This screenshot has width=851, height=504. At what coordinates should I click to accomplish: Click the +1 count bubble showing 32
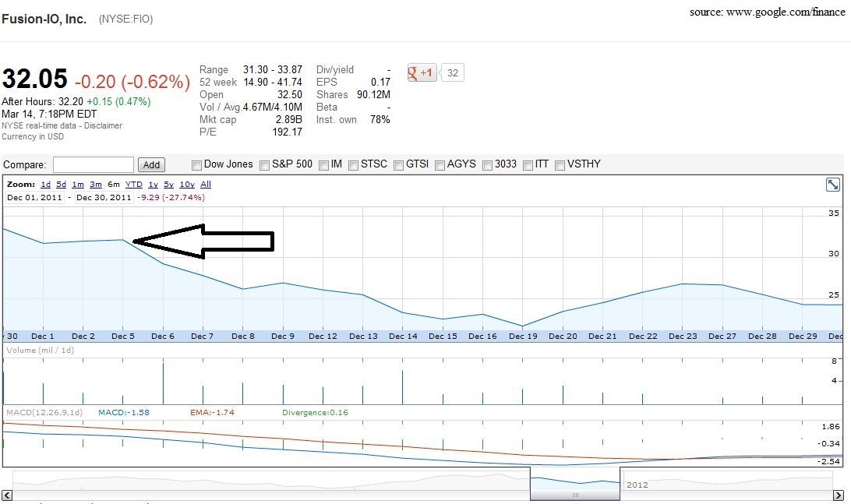click(x=453, y=72)
